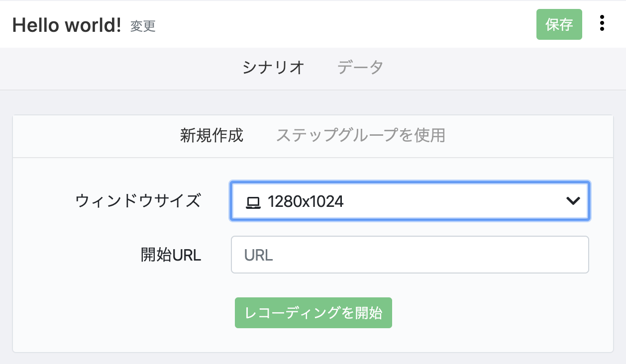Click the URL placeholder text

(258, 255)
